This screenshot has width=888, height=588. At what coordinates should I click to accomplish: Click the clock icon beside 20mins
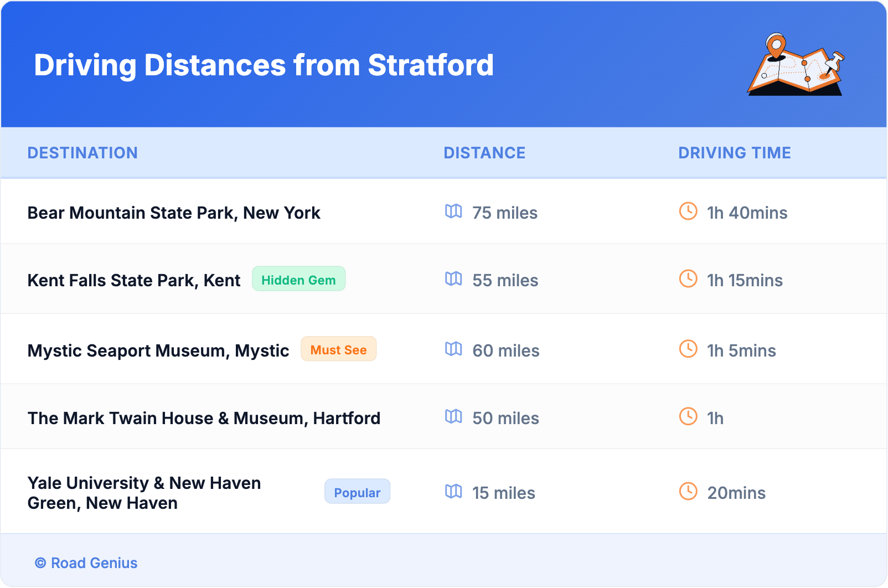(x=688, y=491)
